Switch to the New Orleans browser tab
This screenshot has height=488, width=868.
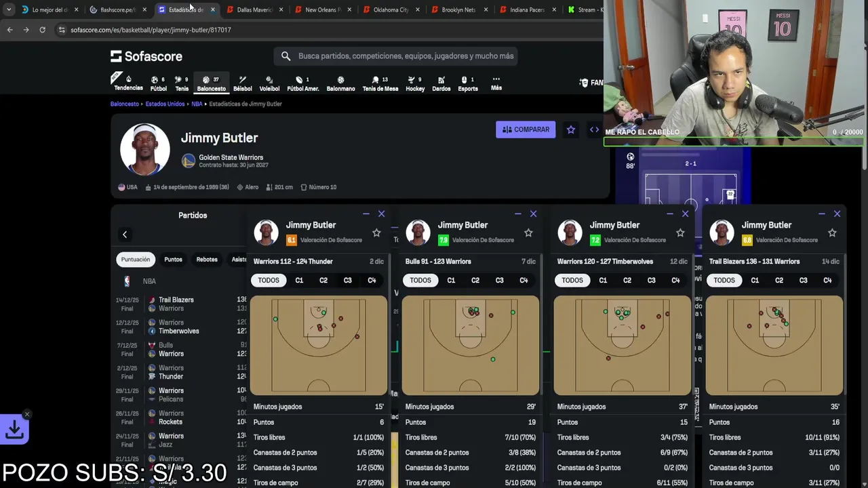click(323, 9)
